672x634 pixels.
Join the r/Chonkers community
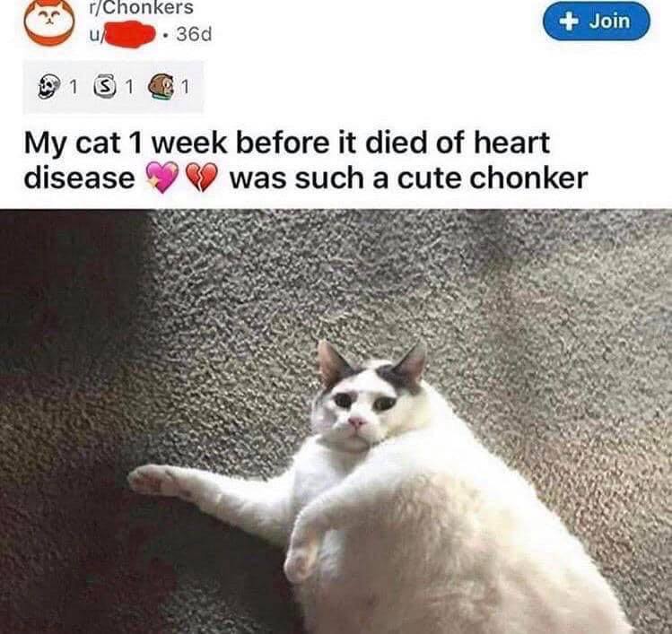point(596,22)
